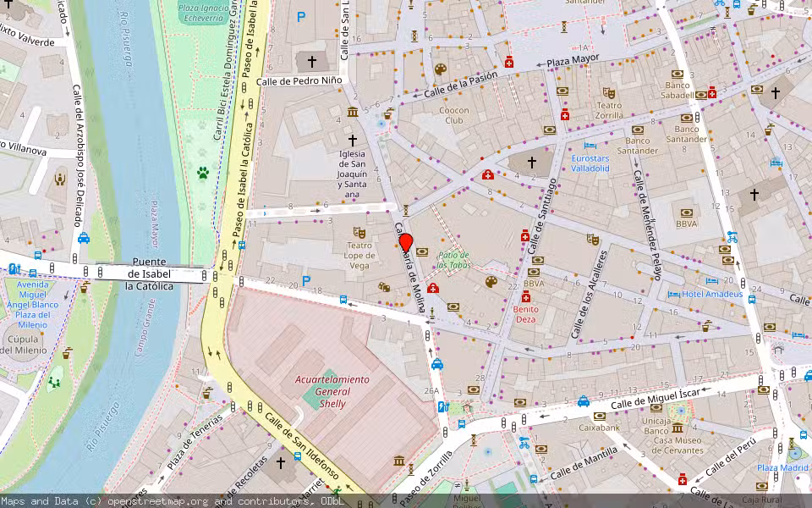Select the red pharmacy cross at Benito Deza
This screenshot has width=812, height=508.
[526, 298]
